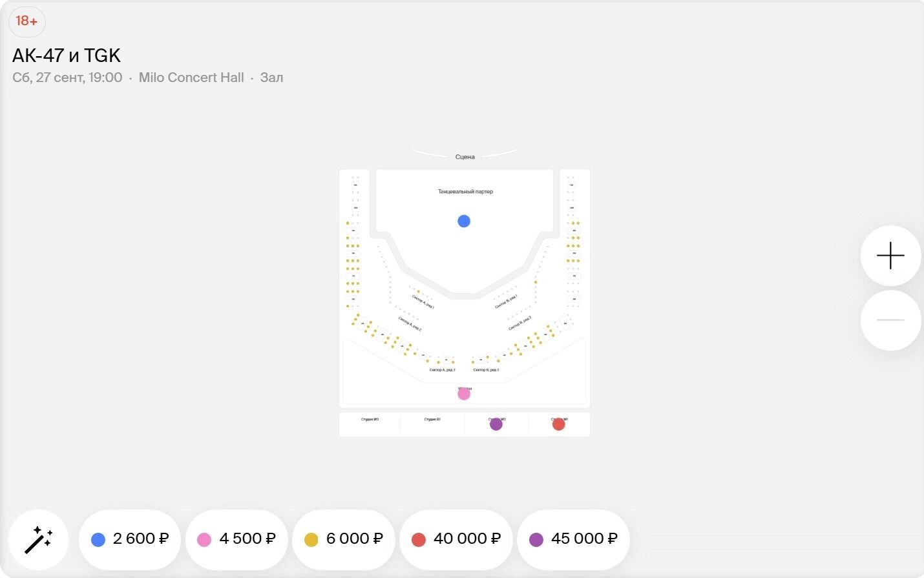Viewport: 924px width, 578px height.
Task: Toggle the 2 600 ₽ price filter
Action: click(130, 539)
